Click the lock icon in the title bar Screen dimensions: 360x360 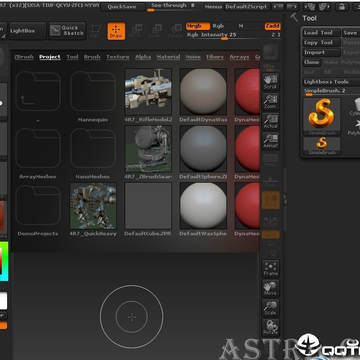pos(342,7)
